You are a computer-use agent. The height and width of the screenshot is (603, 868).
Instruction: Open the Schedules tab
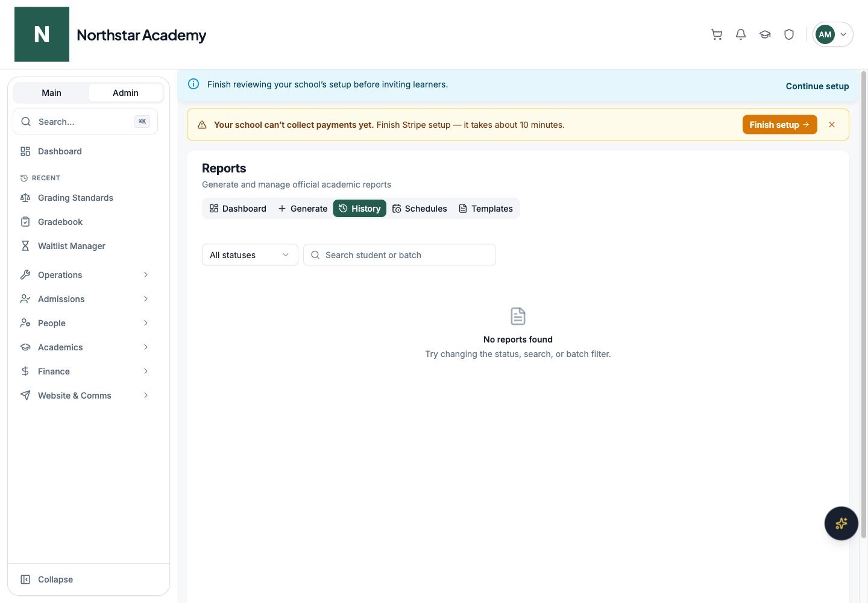tap(420, 209)
